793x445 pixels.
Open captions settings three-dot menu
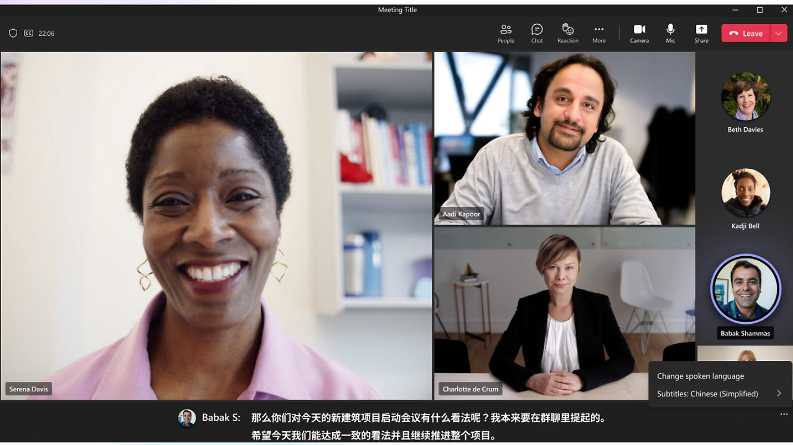(784, 413)
